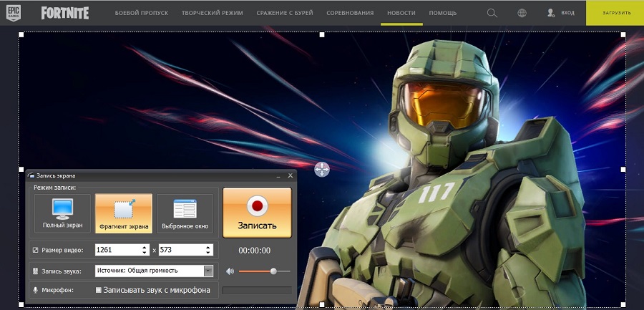Click the video height stepper arrows

tap(208, 250)
